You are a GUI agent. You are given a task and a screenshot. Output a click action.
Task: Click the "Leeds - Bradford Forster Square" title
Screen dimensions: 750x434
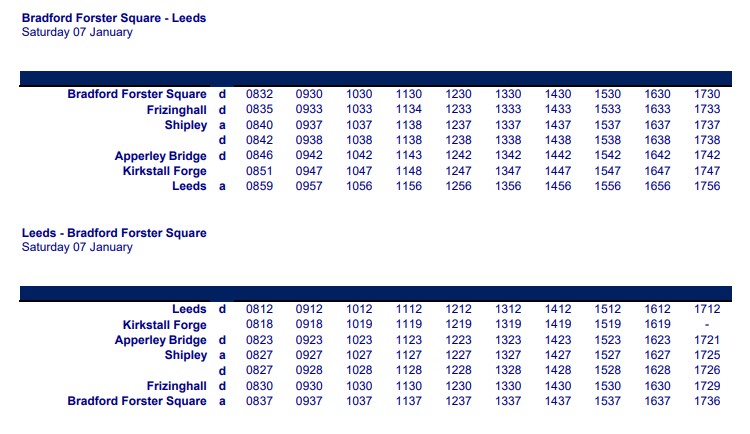pos(114,233)
